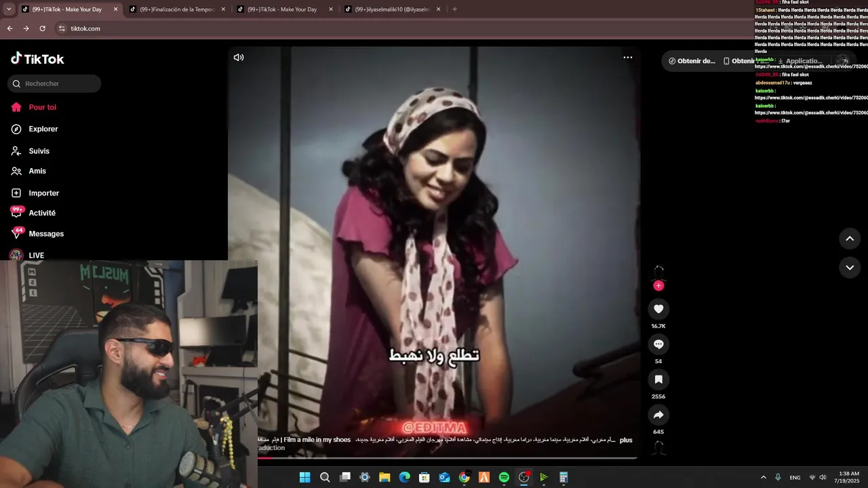Switch to Chrome in the taskbar

click(x=464, y=477)
